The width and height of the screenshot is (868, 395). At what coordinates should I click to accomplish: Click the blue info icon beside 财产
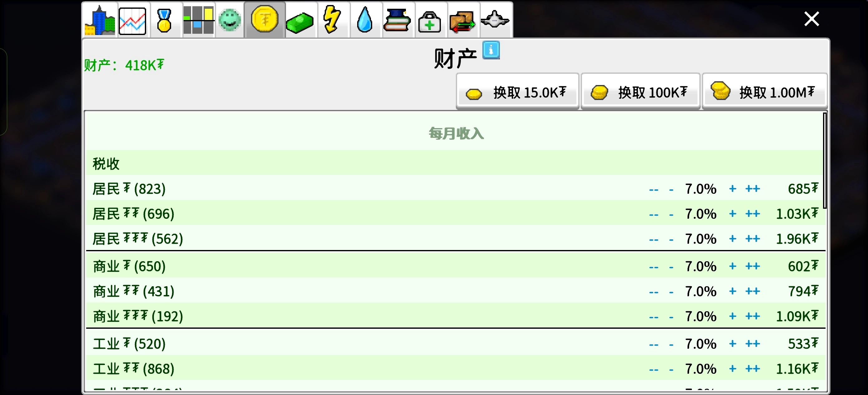point(491,50)
